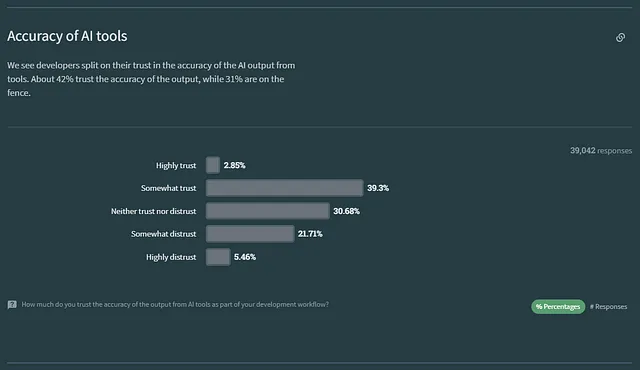Screen dimensions: 640x370
Task: Click the Somewhat distrust label
Action: pos(163,234)
